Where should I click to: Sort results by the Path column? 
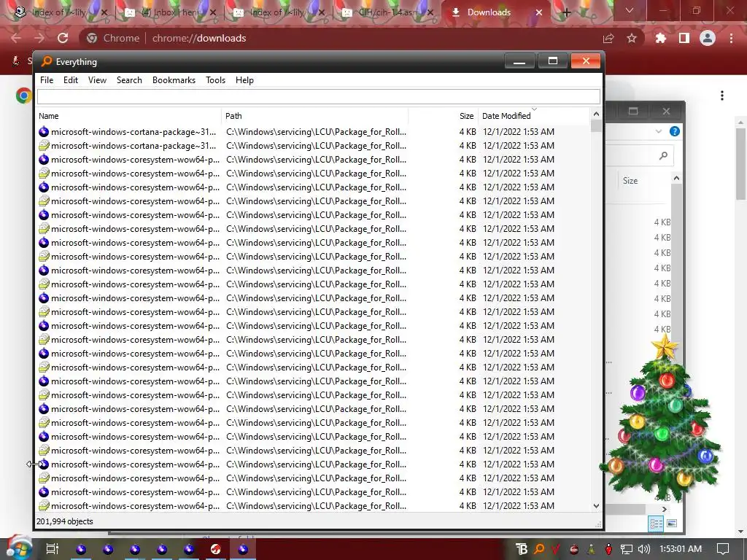(x=314, y=116)
